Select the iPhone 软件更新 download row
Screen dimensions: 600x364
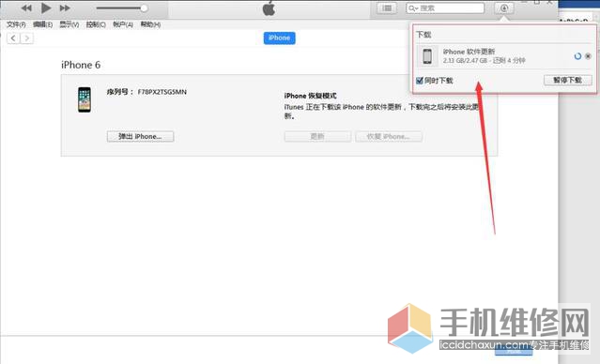[x=504, y=56]
